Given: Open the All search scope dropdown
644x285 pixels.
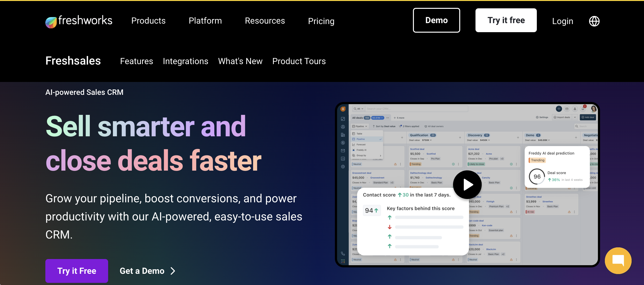Looking at the screenshot, I should (x=359, y=109).
